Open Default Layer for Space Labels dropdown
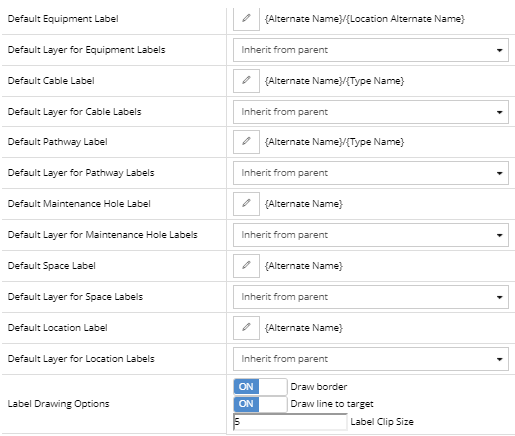The height and width of the screenshot is (436, 515). click(x=371, y=297)
